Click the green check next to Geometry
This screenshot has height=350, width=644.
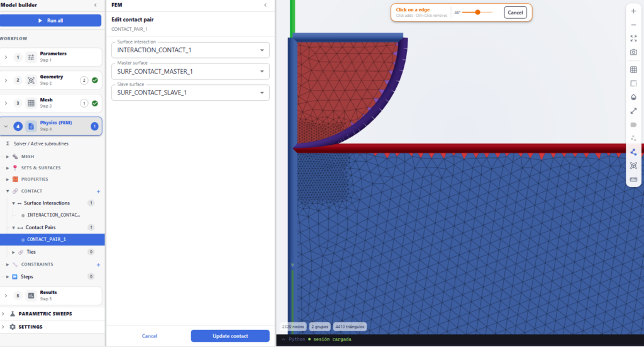[95, 80]
